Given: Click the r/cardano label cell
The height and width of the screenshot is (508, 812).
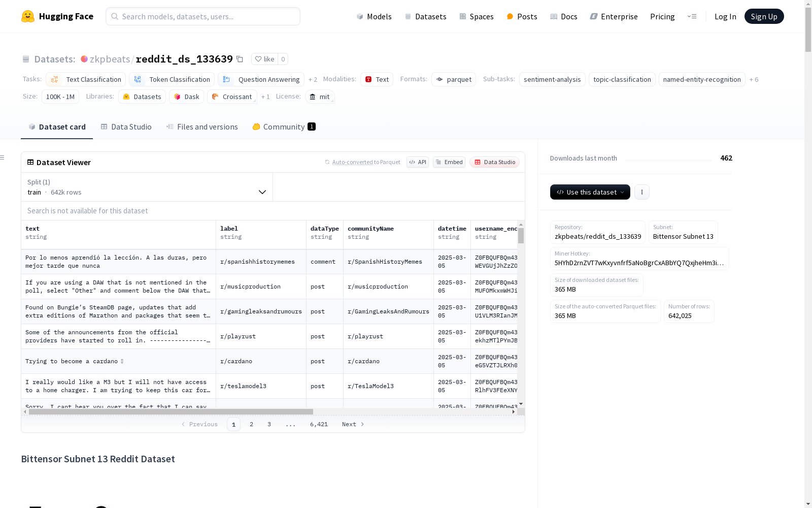Looking at the screenshot, I should point(261,361).
